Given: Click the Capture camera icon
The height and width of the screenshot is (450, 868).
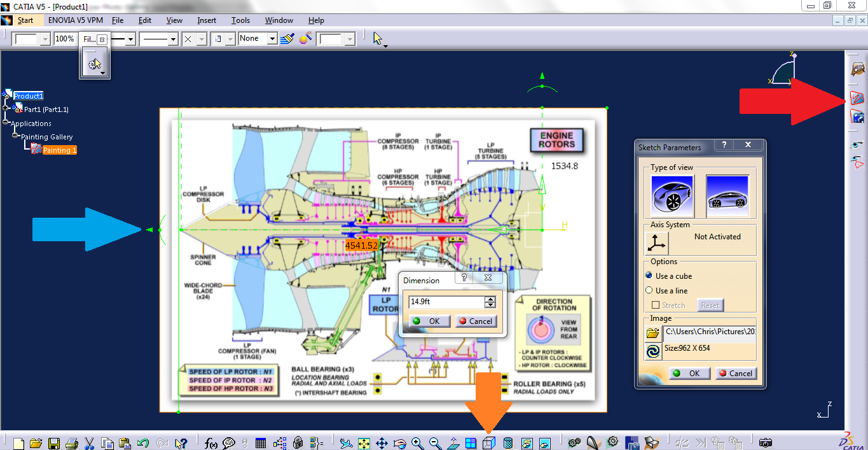Looking at the screenshot, I should [766, 443].
